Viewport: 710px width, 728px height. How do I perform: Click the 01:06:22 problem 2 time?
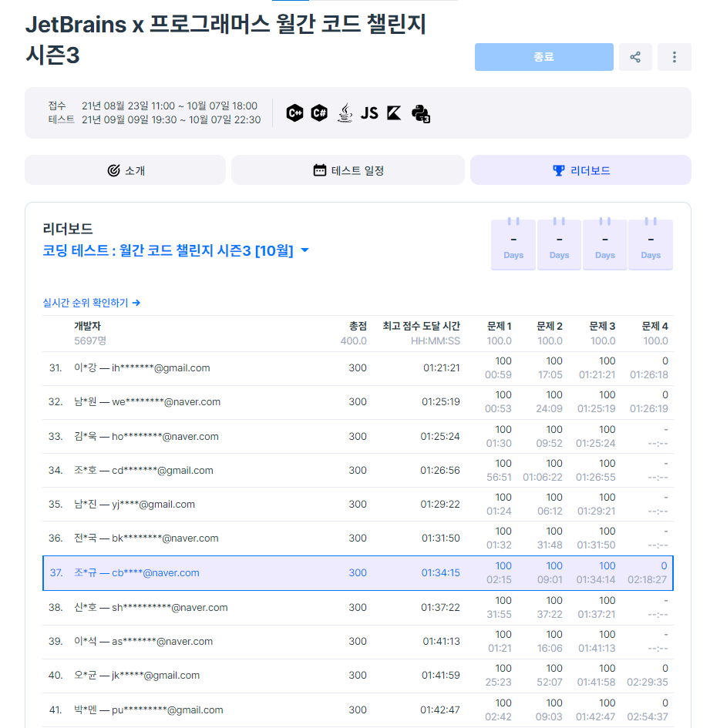(x=542, y=478)
